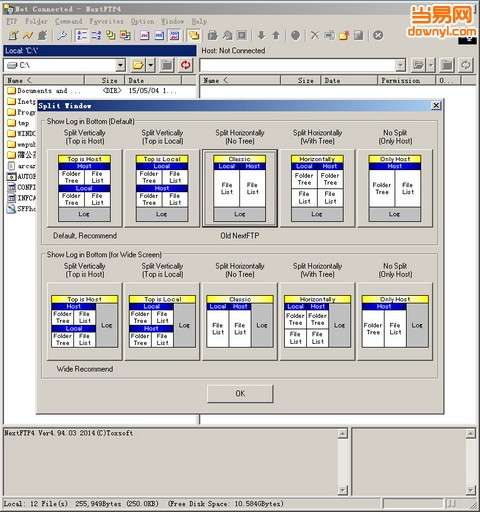Sort Host list by Permission column

407,80
